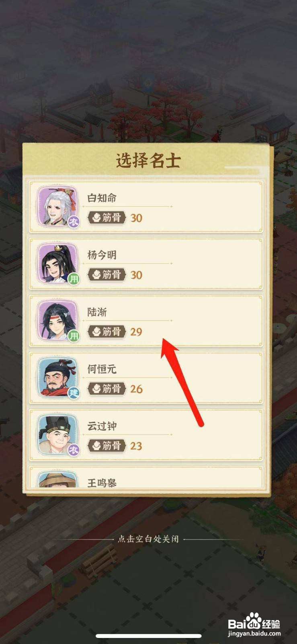Tap green 用 badge on 杨今明
This screenshot has height=644, width=297.
click(x=74, y=279)
